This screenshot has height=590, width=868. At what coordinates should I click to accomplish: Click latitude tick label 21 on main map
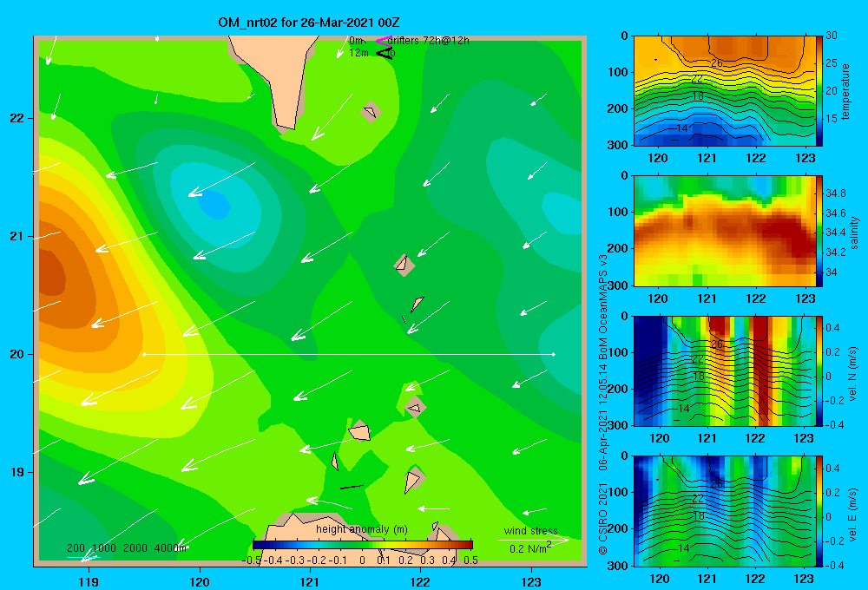point(16,236)
